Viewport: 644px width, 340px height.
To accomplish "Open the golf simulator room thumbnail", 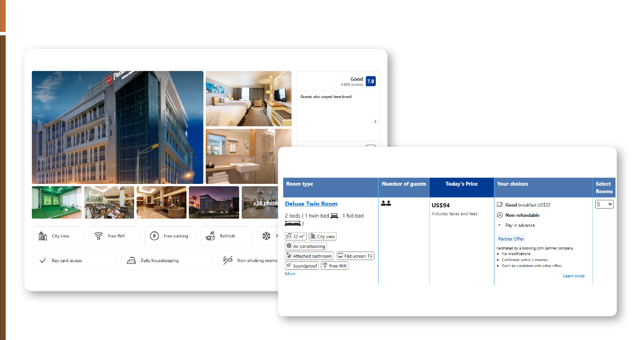I will click(x=57, y=202).
